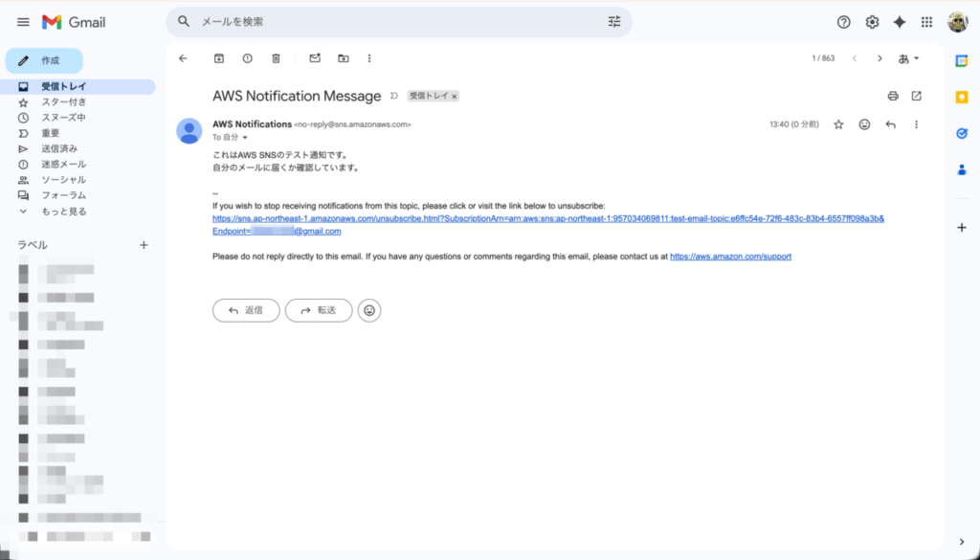This screenshot has height=560, width=980.
Task: Open Google Keep in the side panel
Action: pos(961,96)
